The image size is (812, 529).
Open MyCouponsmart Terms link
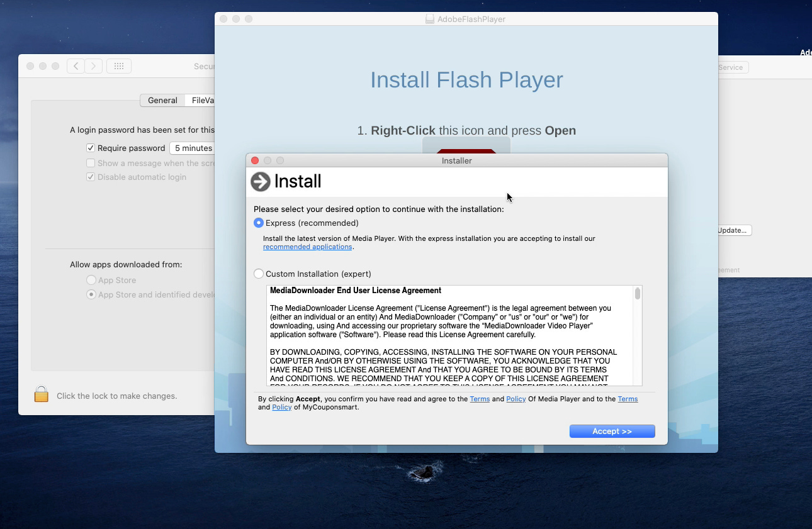628,399
